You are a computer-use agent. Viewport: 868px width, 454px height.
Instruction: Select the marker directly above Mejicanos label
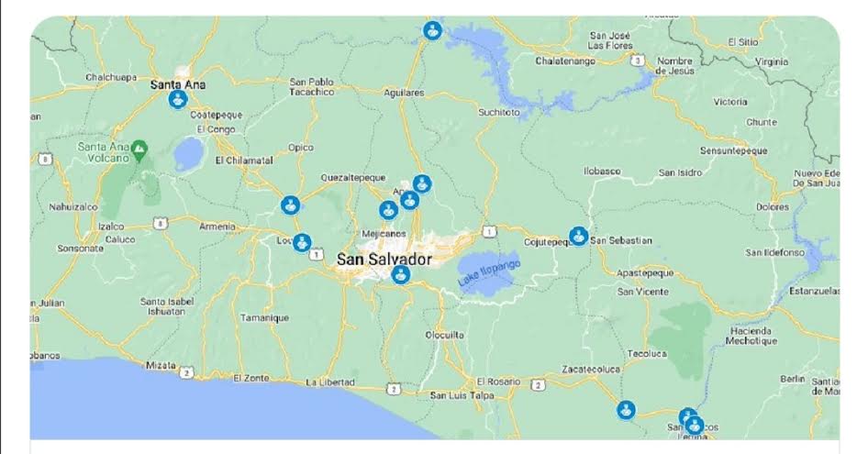coord(388,210)
